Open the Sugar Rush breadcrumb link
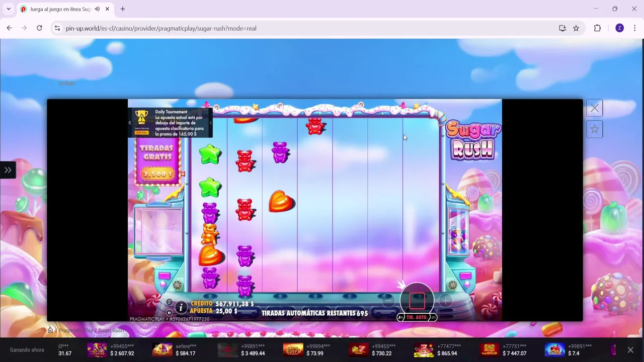644x362 pixels. (111, 330)
